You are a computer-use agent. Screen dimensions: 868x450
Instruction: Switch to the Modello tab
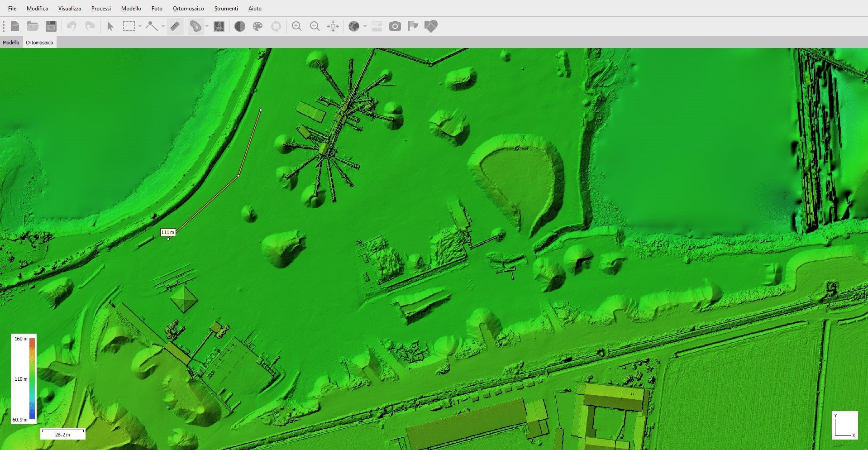pyautogui.click(x=11, y=43)
